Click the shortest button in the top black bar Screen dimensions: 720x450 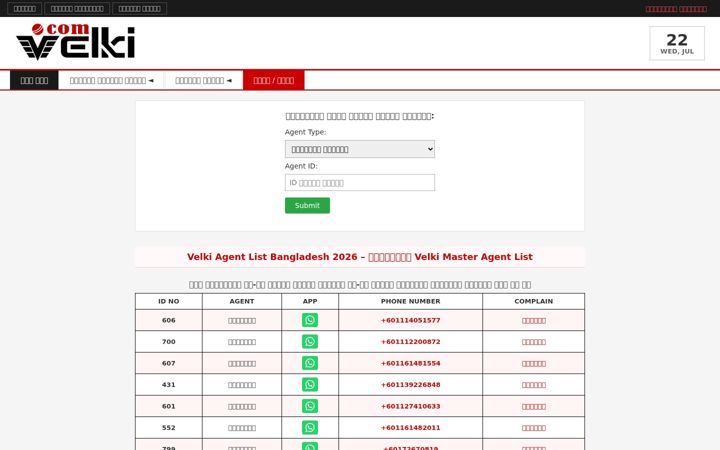[25, 9]
